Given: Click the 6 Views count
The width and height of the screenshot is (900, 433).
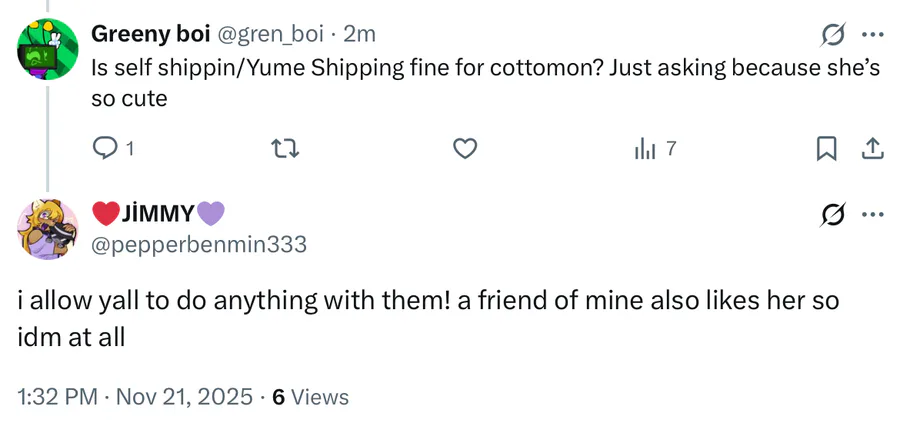Looking at the screenshot, I should click(x=310, y=397).
